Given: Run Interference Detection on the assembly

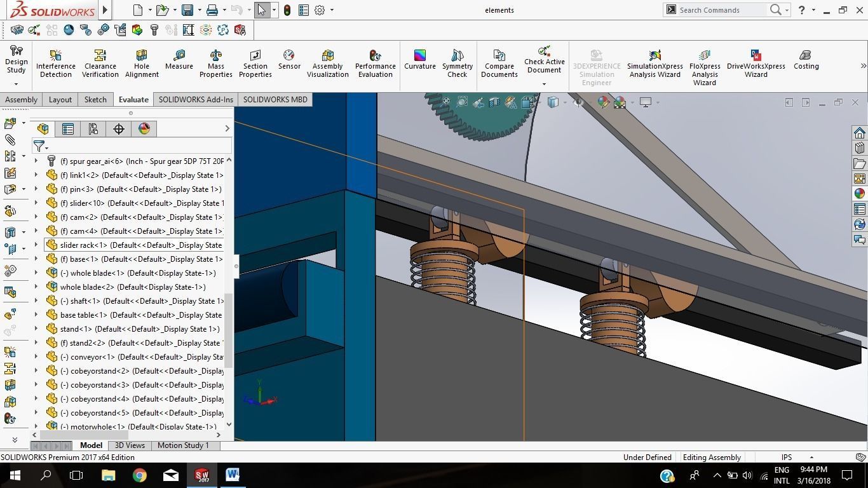Looking at the screenshot, I should click(56, 64).
